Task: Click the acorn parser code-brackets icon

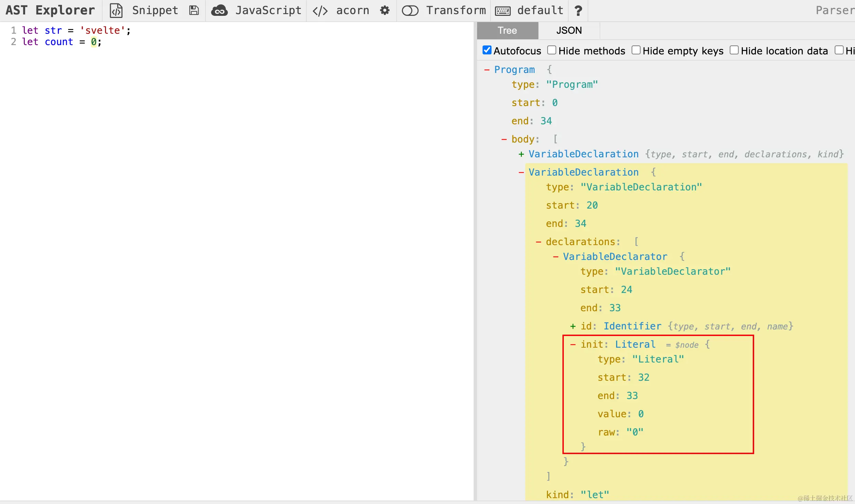Action: tap(320, 11)
